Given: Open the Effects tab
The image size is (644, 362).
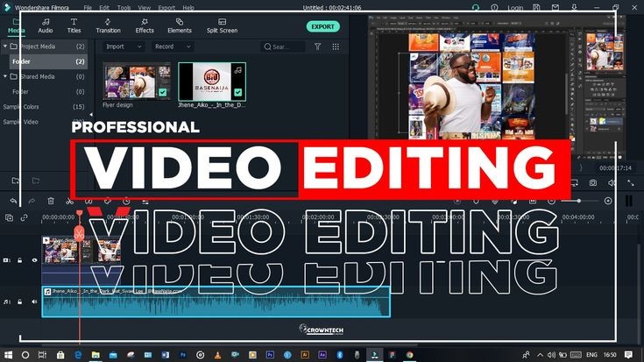Looking at the screenshot, I should (145, 25).
